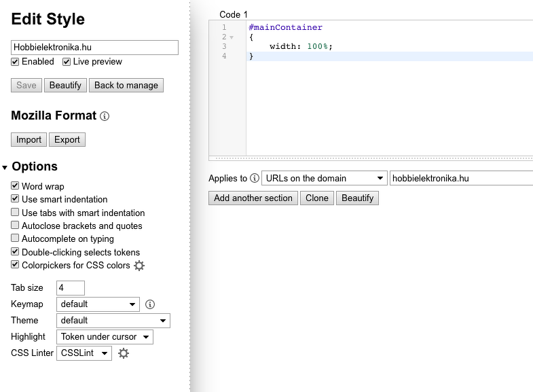This screenshot has width=533, height=392.
Task: Expand the Highlight dropdown
Action: (105, 337)
